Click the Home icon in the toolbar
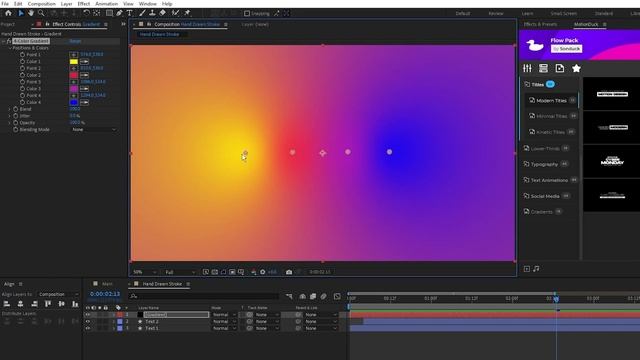Viewport: 640px width, 360px height. coord(8,13)
